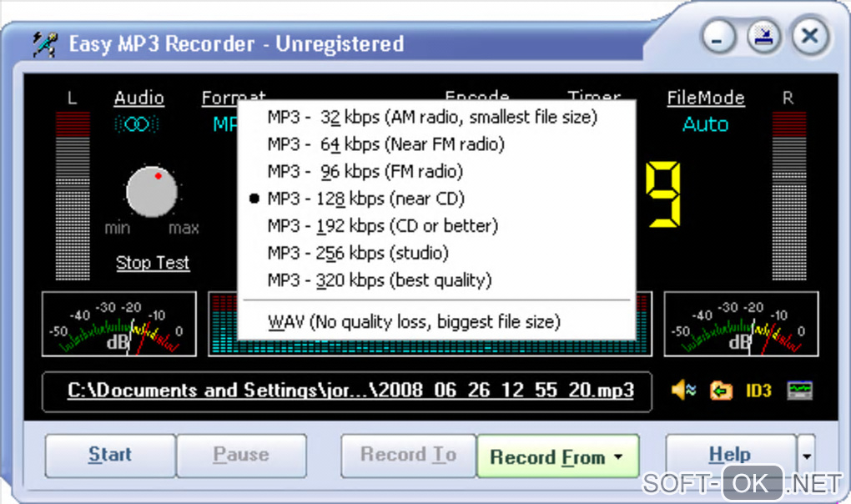Minimize the Easy MP3 Recorder window
The height and width of the screenshot is (504, 851).
(719, 37)
